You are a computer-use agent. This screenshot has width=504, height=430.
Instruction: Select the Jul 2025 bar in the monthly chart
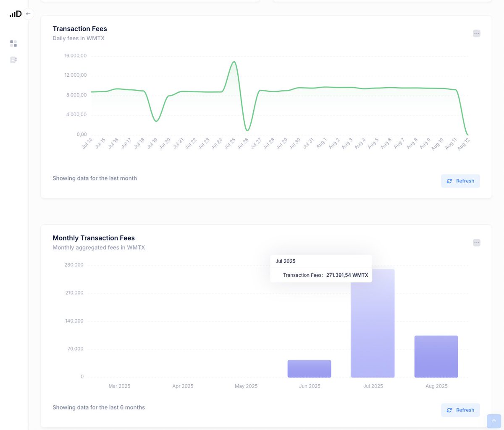(x=373, y=323)
